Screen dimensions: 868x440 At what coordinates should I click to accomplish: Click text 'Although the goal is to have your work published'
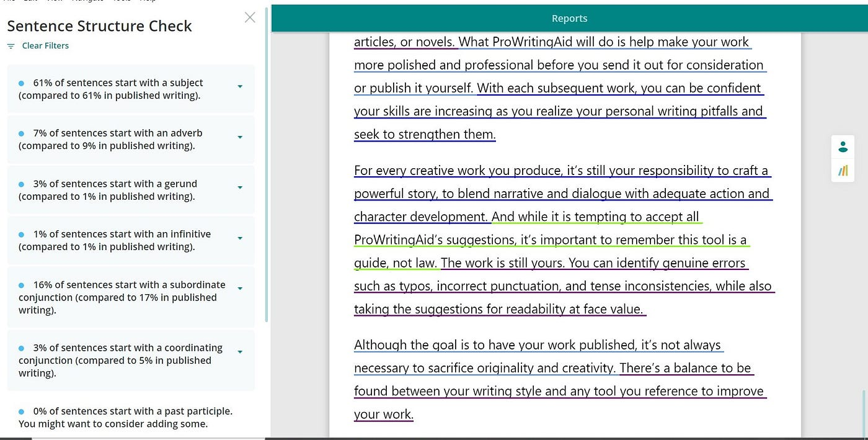pyautogui.click(x=495, y=345)
